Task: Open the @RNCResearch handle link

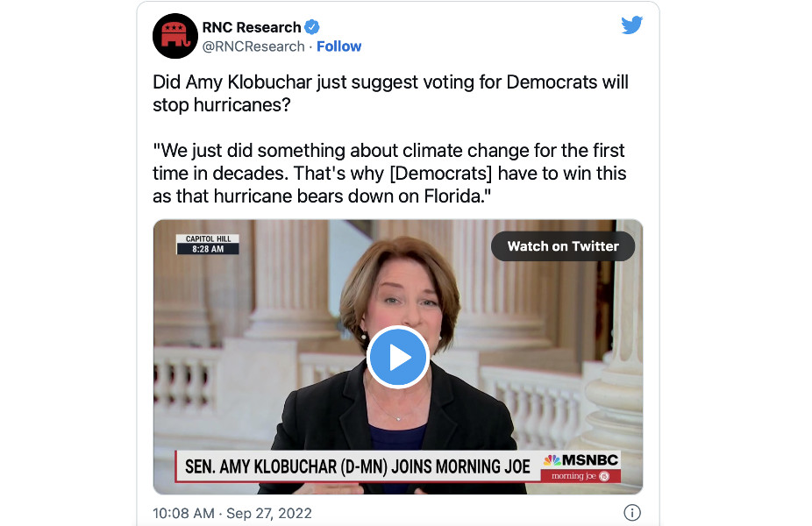Action: [253, 46]
